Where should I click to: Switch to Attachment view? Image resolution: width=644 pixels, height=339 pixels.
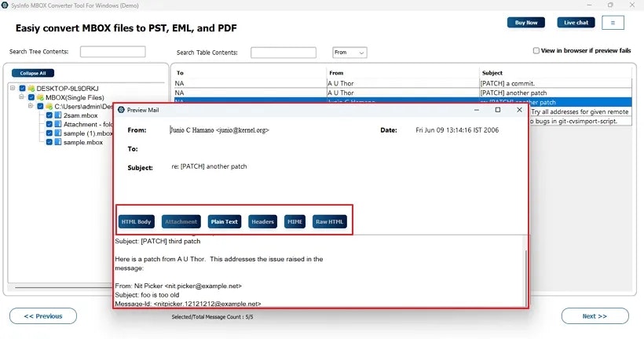point(181,221)
